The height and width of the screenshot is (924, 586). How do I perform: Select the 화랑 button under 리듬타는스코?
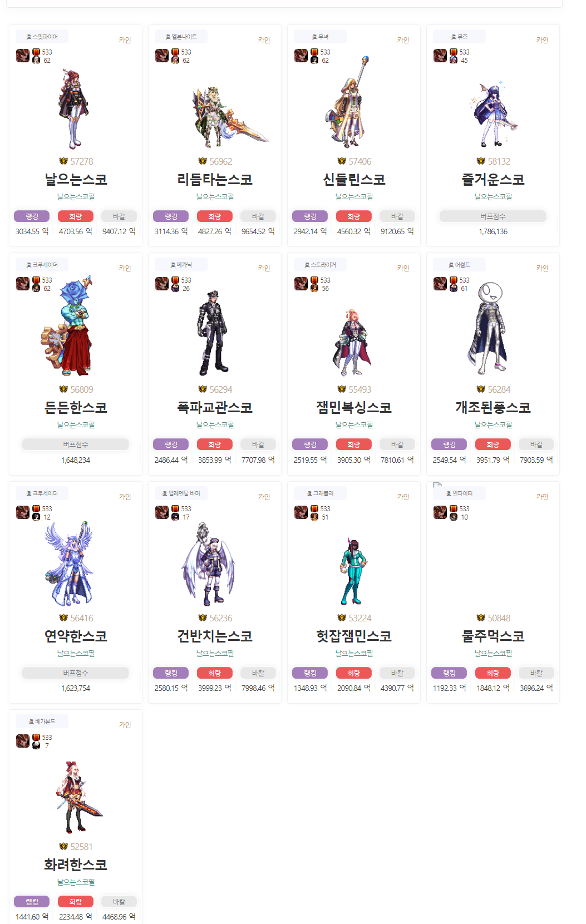pyautogui.click(x=215, y=216)
